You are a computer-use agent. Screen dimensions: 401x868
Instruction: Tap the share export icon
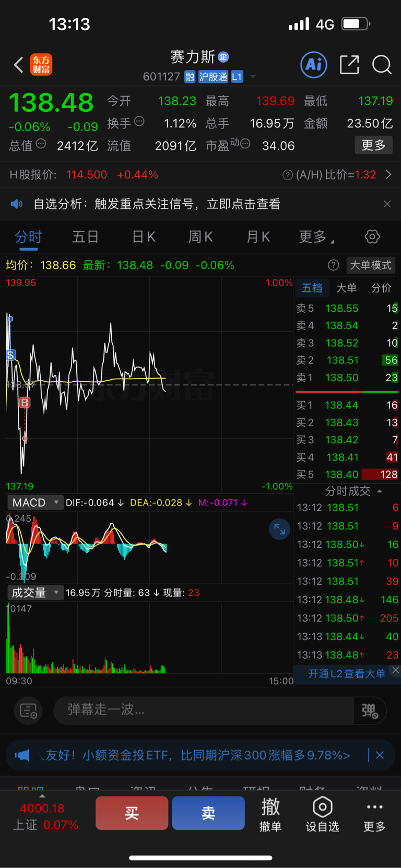point(349,65)
